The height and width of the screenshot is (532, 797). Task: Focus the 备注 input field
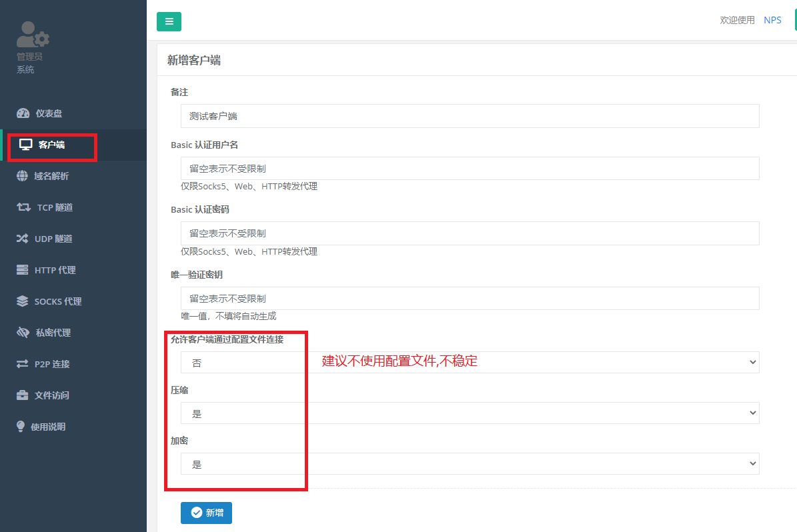pyautogui.click(x=470, y=116)
